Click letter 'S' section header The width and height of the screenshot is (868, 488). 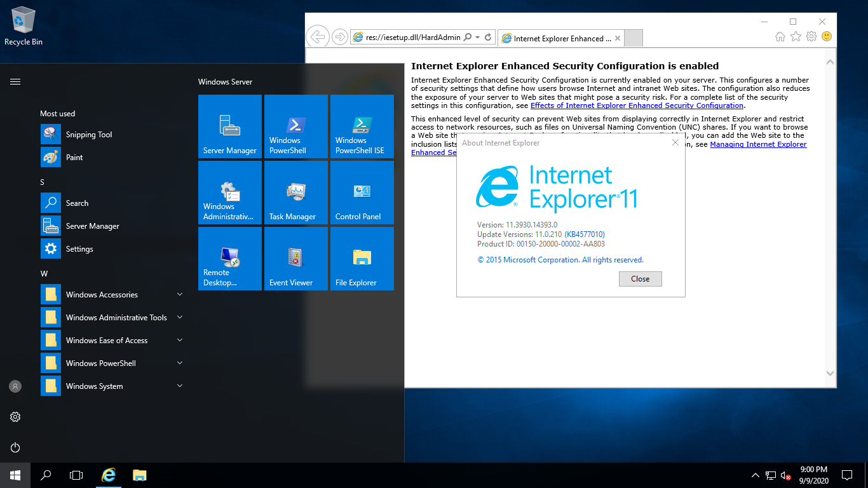pyautogui.click(x=43, y=182)
